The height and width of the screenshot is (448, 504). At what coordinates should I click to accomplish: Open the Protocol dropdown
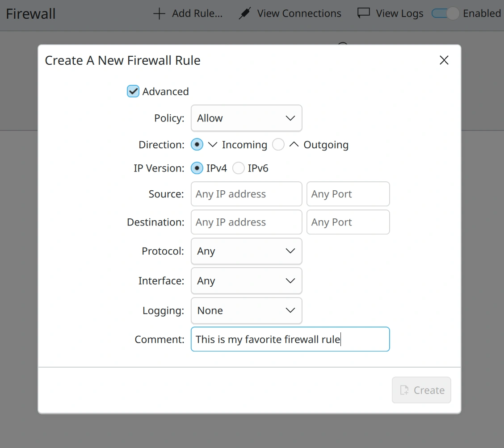click(x=247, y=251)
